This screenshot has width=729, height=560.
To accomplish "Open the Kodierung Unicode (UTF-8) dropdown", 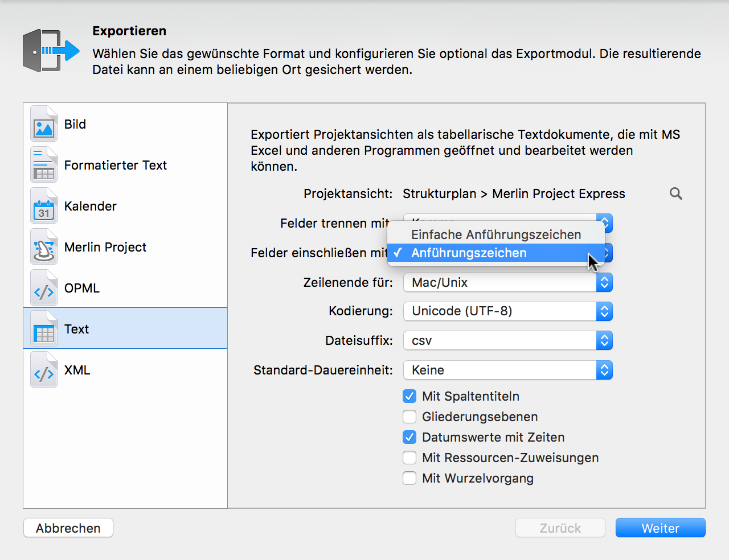I will pyautogui.click(x=508, y=311).
